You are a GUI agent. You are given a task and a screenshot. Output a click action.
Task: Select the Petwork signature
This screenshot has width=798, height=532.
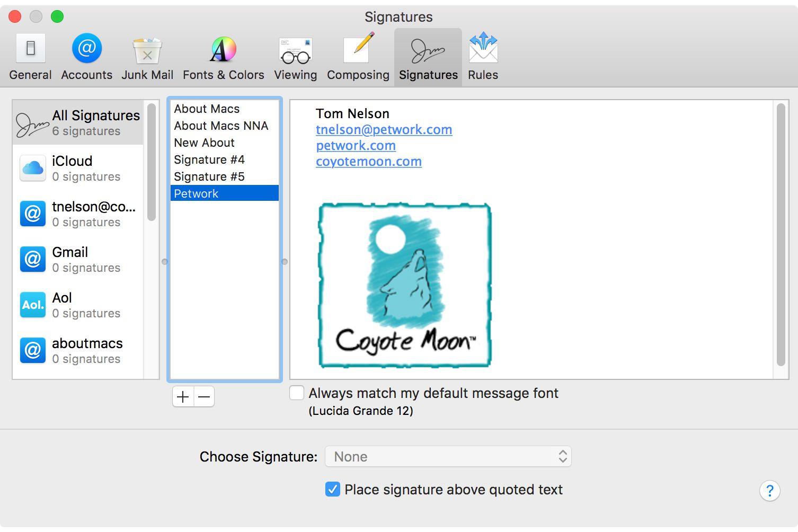225,193
